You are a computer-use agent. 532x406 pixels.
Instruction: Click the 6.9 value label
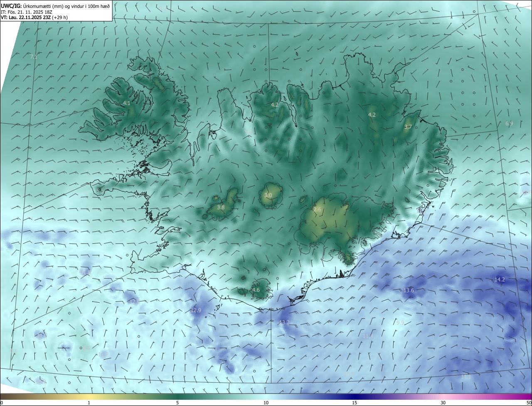click(x=509, y=124)
